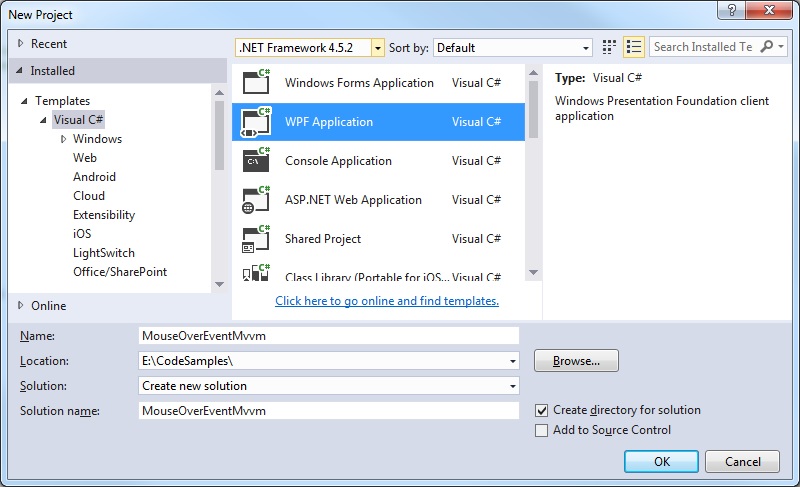Follow the go online and find templates link

pyautogui.click(x=387, y=301)
